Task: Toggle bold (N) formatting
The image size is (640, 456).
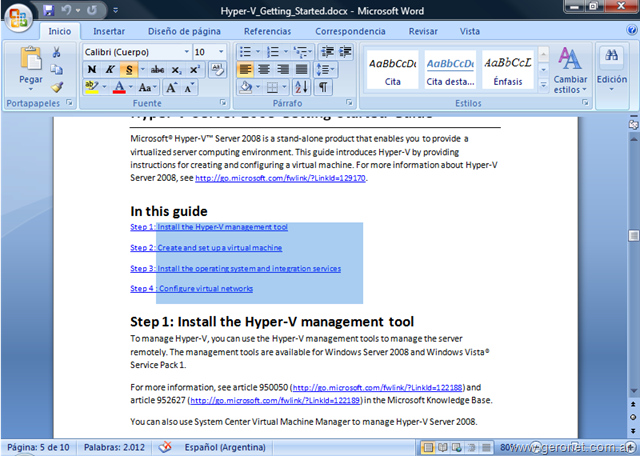Action: click(x=92, y=70)
